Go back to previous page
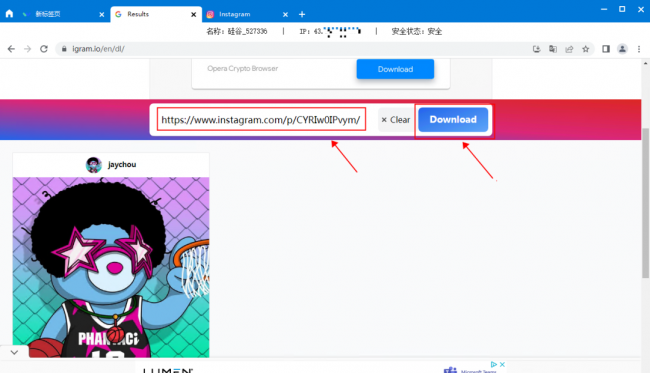Image resolution: width=650 pixels, height=373 pixels. tap(11, 49)
